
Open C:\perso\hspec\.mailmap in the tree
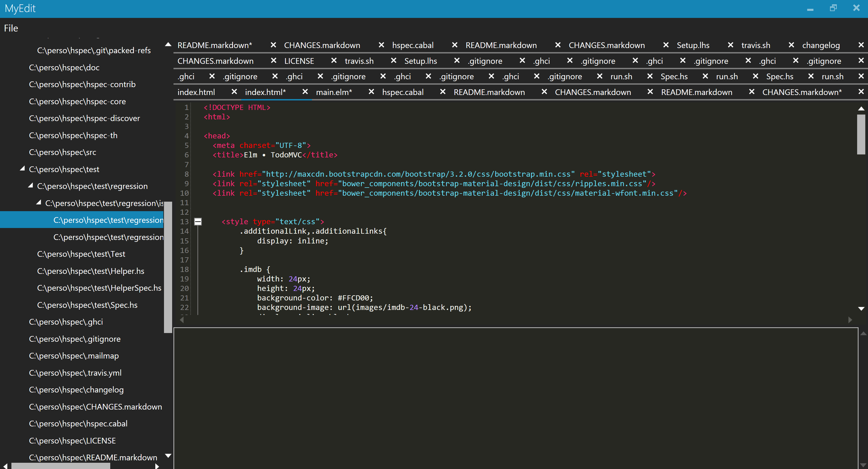pos(74,356)
